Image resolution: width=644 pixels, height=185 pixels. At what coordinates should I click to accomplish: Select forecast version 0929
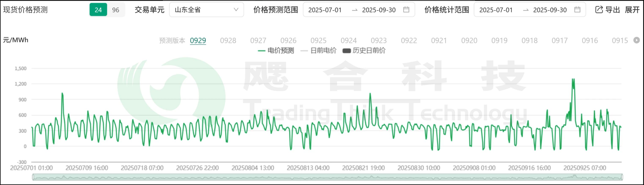pyautogui.click(x=198, y=40)
